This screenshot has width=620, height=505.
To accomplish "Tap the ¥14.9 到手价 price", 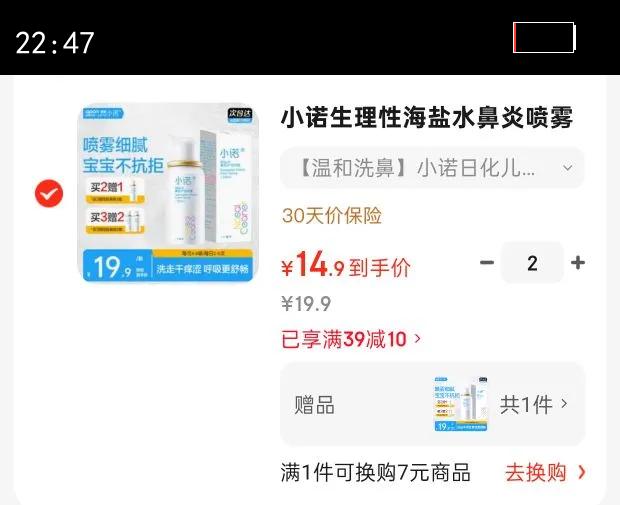I will (346, 265).
